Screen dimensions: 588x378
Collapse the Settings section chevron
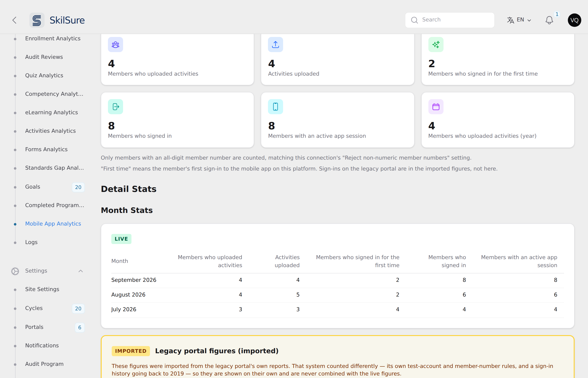point(80,271)
